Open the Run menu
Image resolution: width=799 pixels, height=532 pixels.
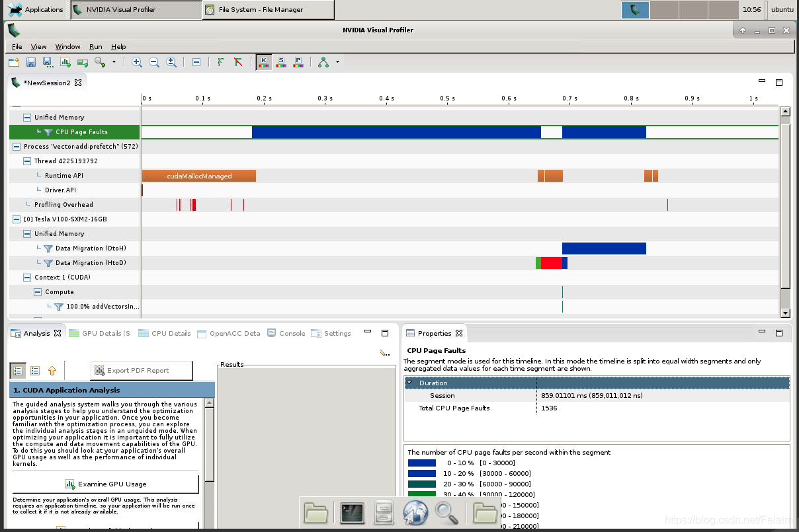(96, 47)
